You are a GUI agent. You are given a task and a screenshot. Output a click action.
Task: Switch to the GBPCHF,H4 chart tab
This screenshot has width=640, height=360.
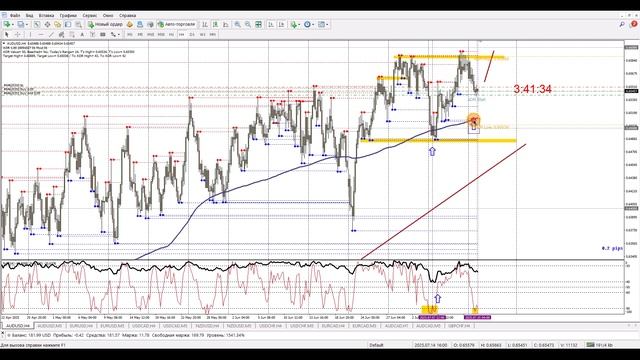pos(459,326)
